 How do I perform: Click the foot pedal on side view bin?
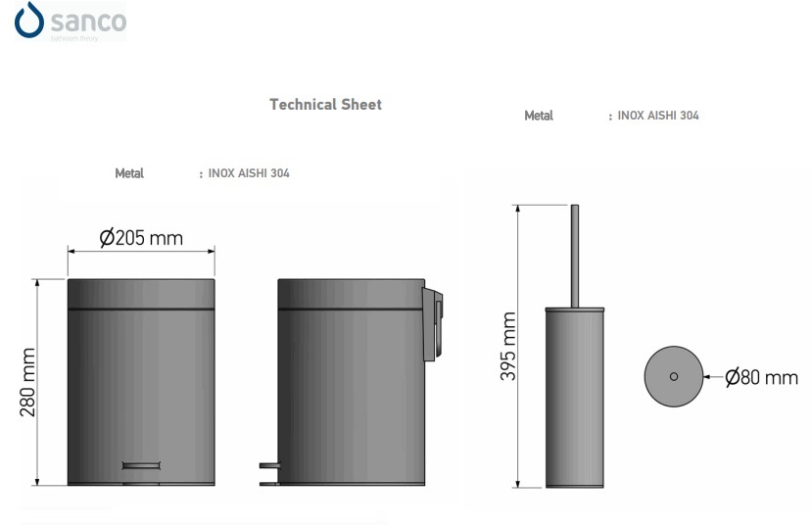pyautogui.click(x=268, y=471)
